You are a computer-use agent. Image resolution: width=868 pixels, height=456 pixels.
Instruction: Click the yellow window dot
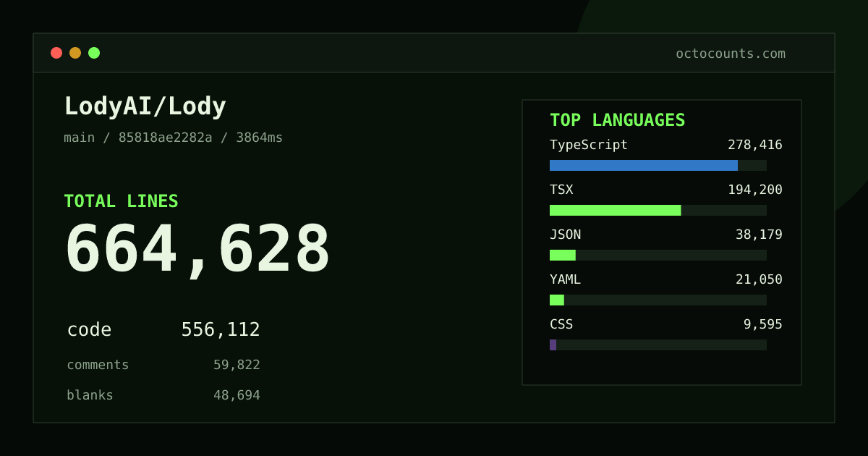coord(75,53)
